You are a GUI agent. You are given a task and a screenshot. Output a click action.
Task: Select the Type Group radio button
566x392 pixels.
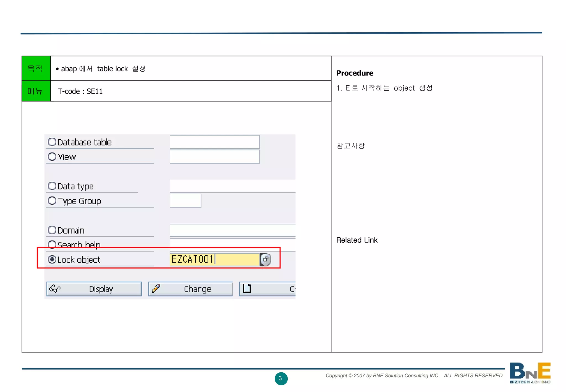[x=52, y=201]
